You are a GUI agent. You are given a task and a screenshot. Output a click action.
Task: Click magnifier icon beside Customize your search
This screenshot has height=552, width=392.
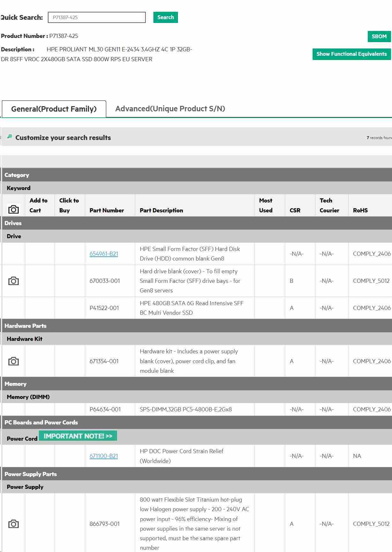(10, 136)
